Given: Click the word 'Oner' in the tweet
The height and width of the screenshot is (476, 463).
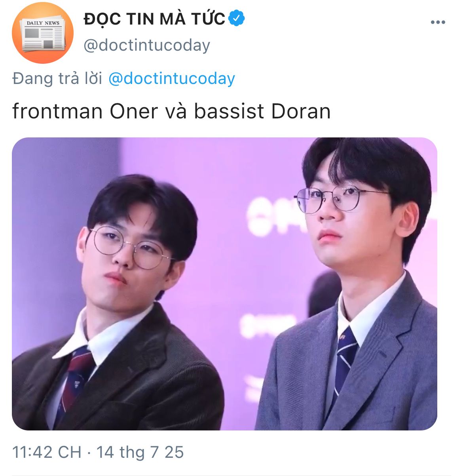Looking at the screenshot, I should [134, 111].
